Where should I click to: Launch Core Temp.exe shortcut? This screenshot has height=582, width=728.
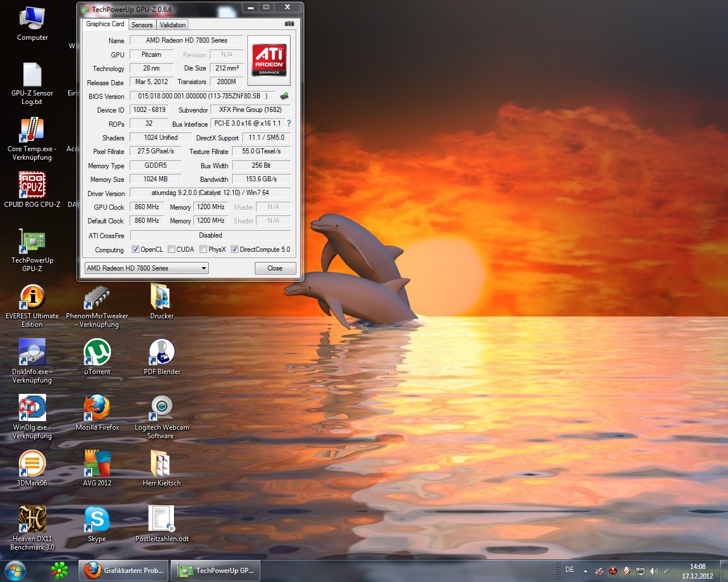point(32,139)
